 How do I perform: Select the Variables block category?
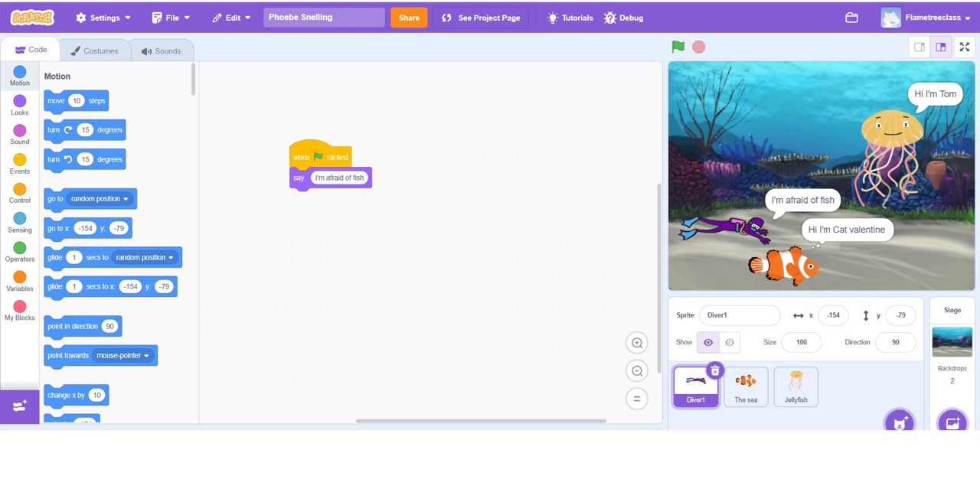pos(20,282)
